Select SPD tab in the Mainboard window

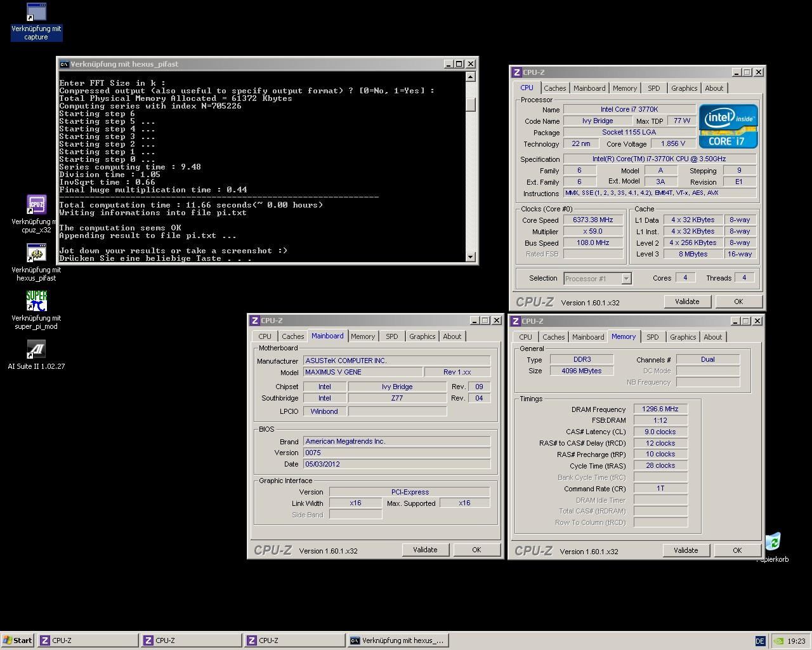pos(391,336)
